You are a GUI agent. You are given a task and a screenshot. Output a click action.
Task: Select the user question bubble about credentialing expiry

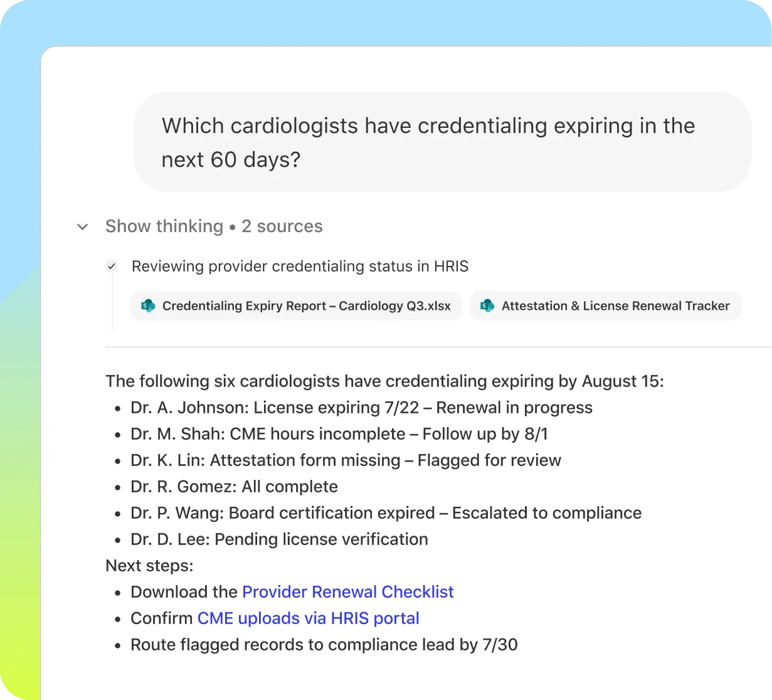(x=442, y=142)
